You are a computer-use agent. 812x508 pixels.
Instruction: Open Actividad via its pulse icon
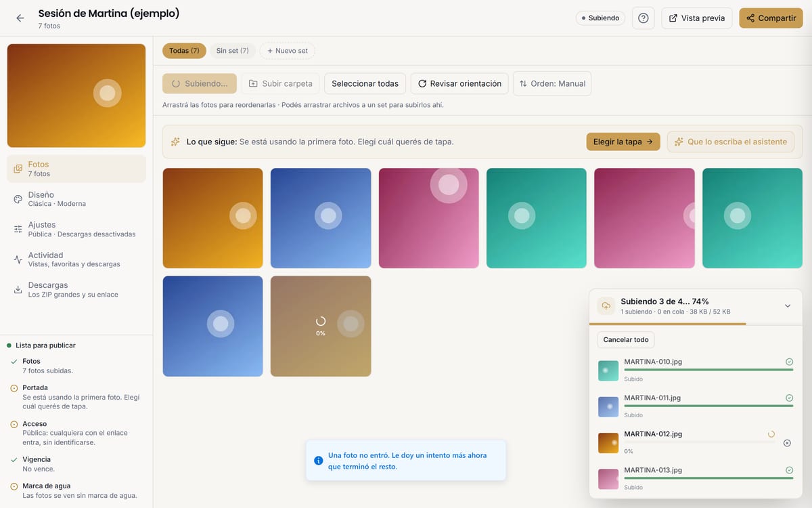pos(18,259)
